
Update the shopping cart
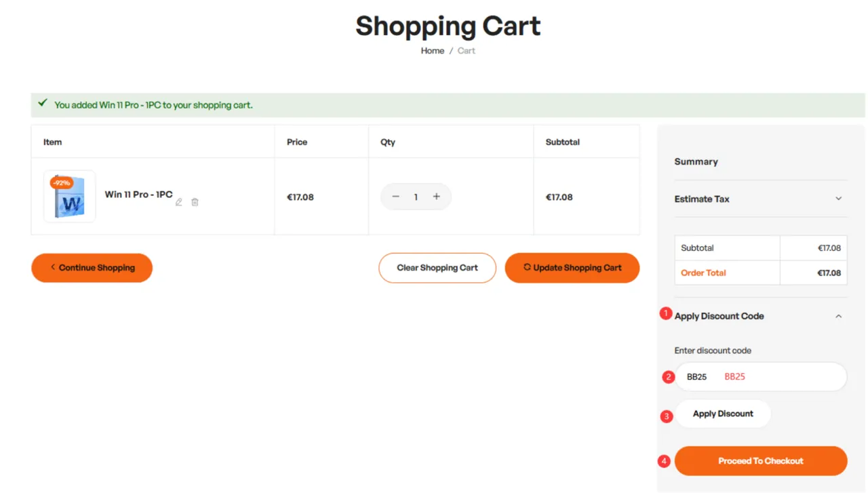[572, 268]
